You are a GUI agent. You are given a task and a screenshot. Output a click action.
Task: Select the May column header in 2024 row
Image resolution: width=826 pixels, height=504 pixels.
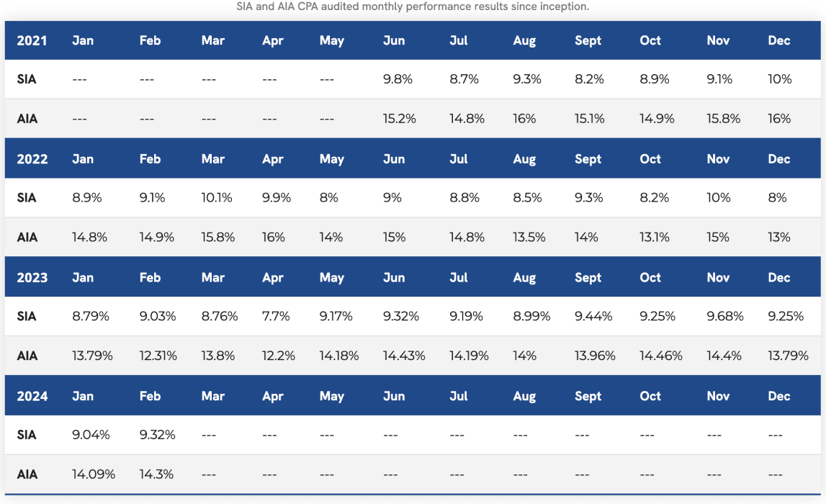[x=331, y=396]
